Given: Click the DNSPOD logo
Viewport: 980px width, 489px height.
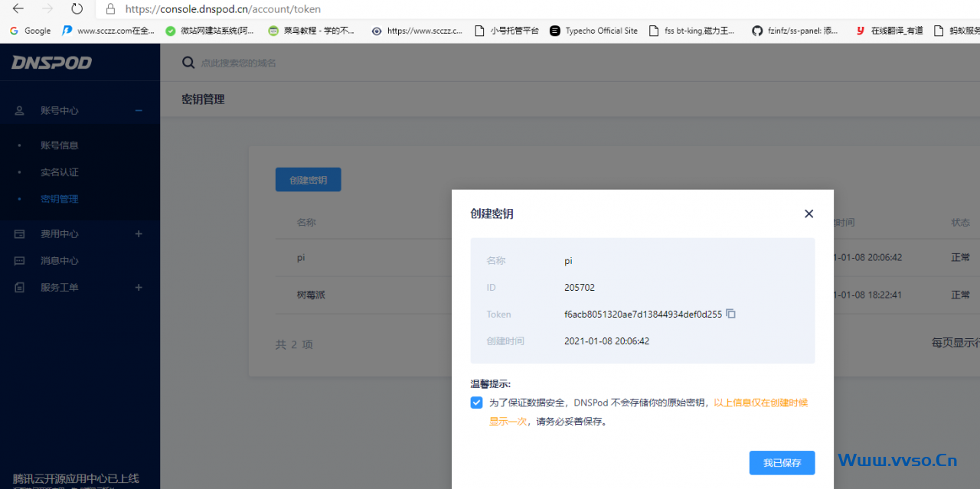Looking at the screenshot, I should (x=51, y=63).
